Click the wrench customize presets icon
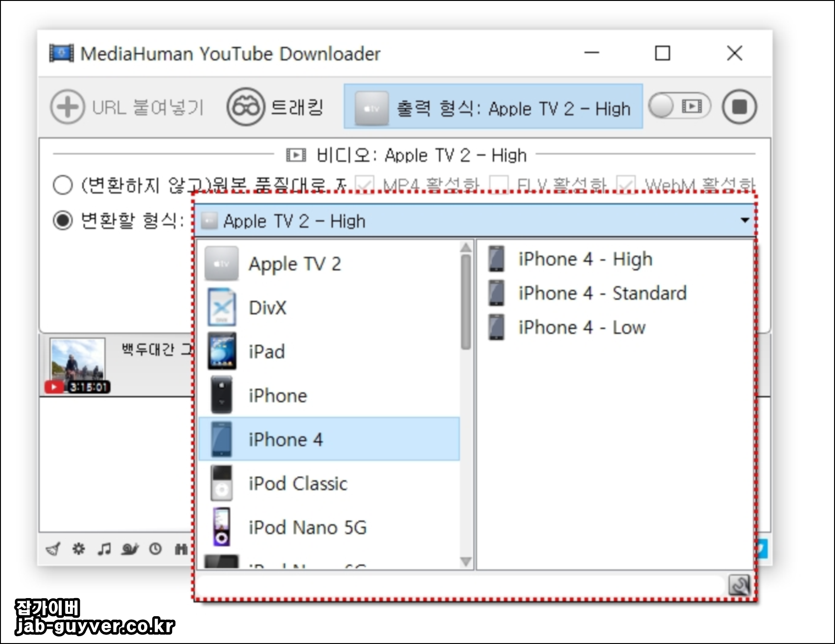Viewport: 835px width, 644px height. tap(739, 585)
